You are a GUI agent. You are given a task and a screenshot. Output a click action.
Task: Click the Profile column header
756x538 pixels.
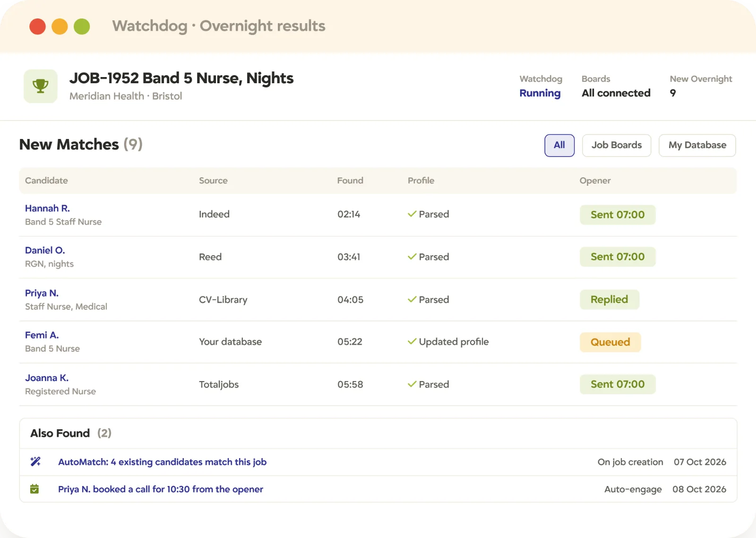click(x=421, y=181)
